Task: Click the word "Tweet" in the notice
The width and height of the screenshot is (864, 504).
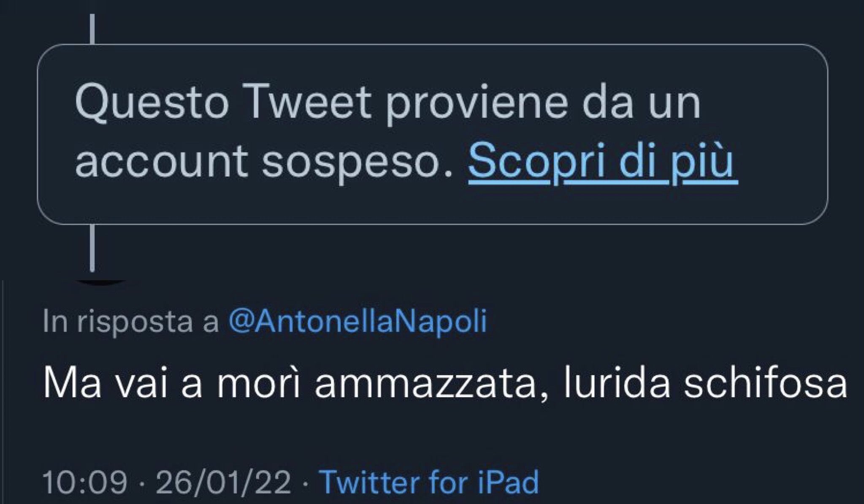Action: (311, 104)
